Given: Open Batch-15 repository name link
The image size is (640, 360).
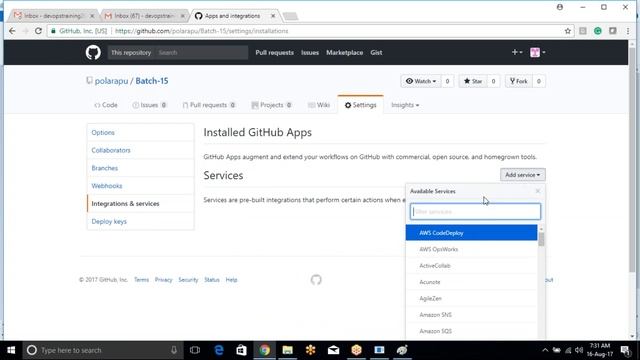Looking at the screenshot, I should click(152, 81).
